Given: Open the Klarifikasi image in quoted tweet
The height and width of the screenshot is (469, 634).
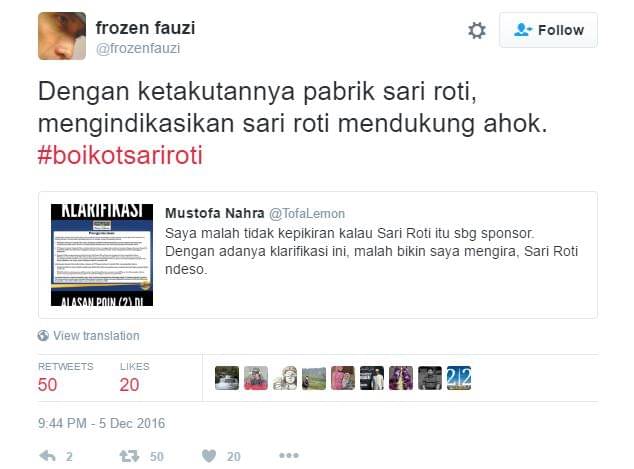Looking at the screenshot, I should pos(102,255).
